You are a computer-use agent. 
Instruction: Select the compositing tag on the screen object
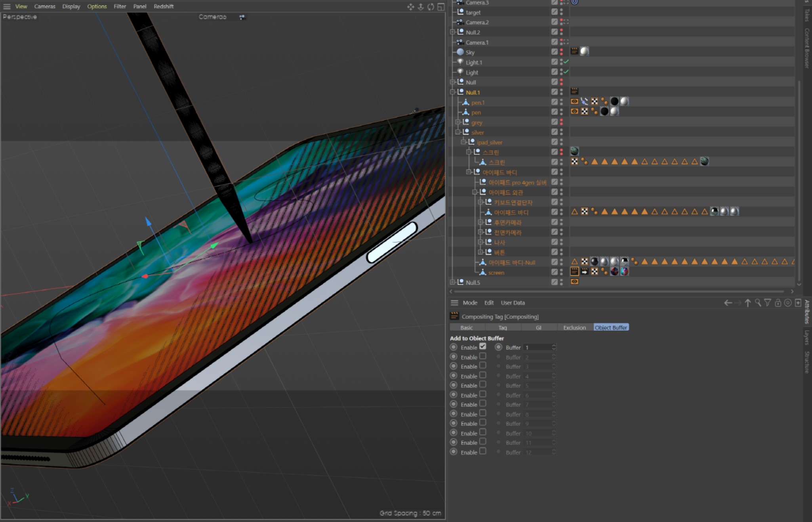[x=574, y=272]
